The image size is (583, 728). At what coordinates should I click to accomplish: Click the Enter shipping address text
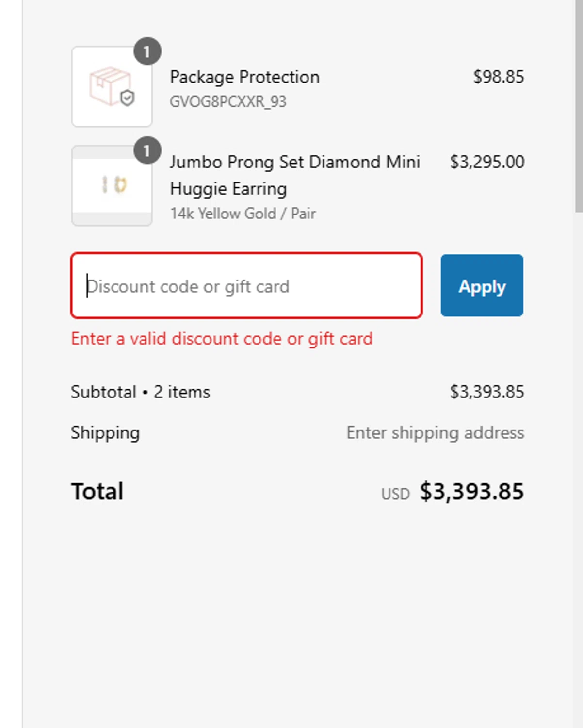point(435,433)
